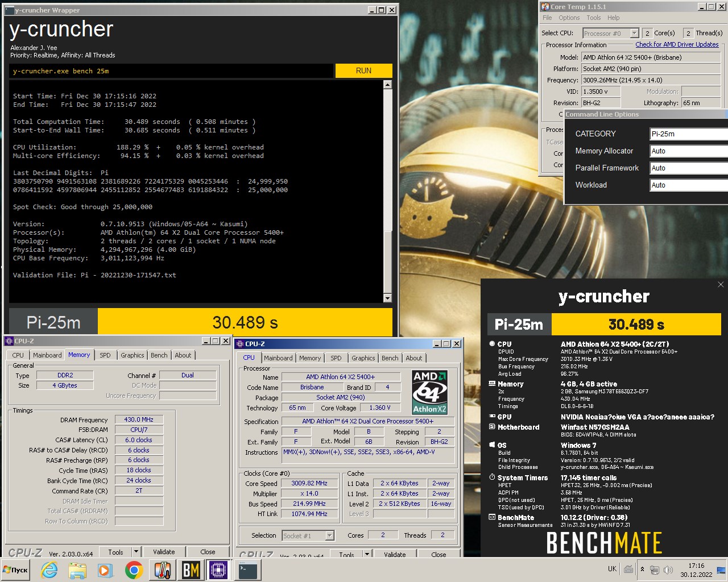Click Close button in Memory CPU-Z window
The height and width of the screenshot is (582, 728).
coord(208,552)
